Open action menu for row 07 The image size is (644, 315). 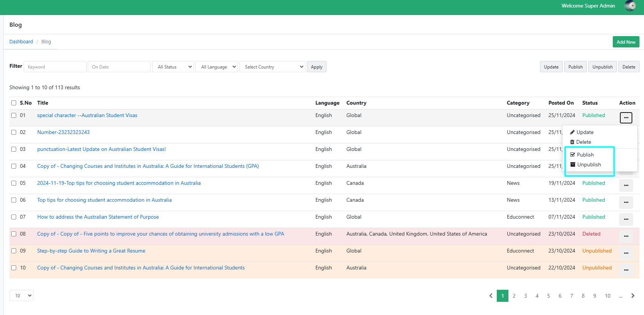626,219
